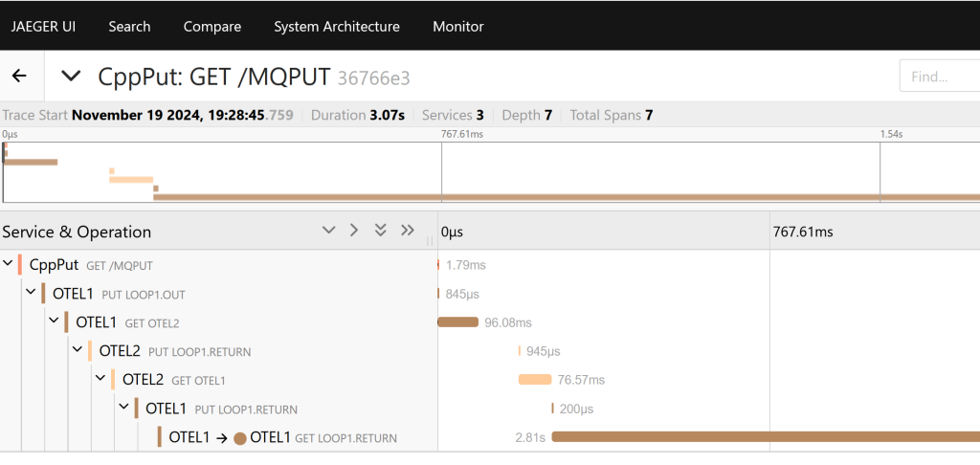Collapse the OTEL1 GET OTEL2 span
This screenshot has height=465, width=980.
coord(55,322)
